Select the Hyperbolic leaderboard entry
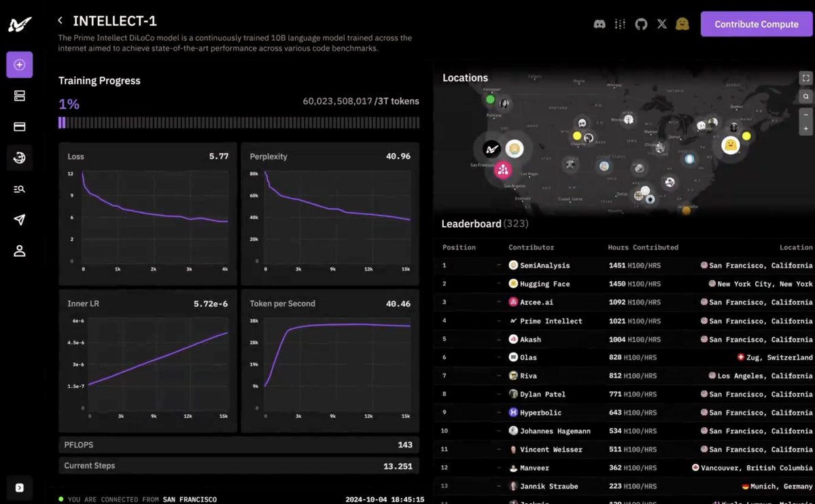Viewport: 815px width, 504px height. point(624,412)
